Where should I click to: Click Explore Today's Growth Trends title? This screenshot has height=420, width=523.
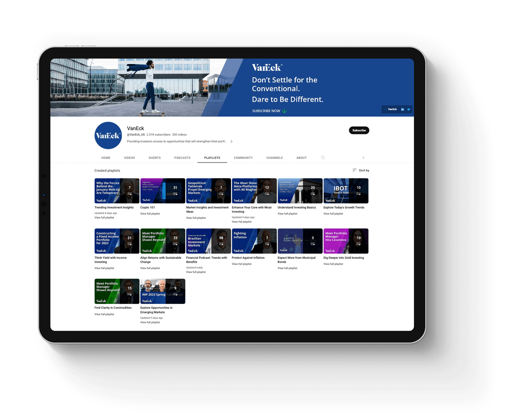pyautogui.click(x=344, y=207)
